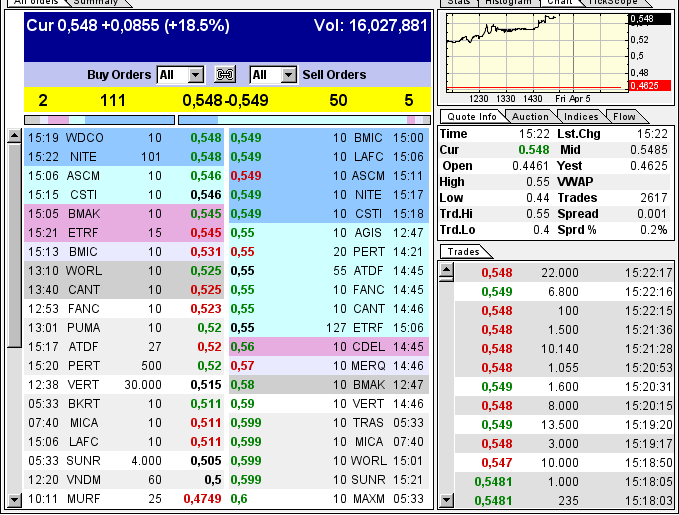
Task: Click the trade at 15:22:17 for 22.000
Action: pos(563,273)
